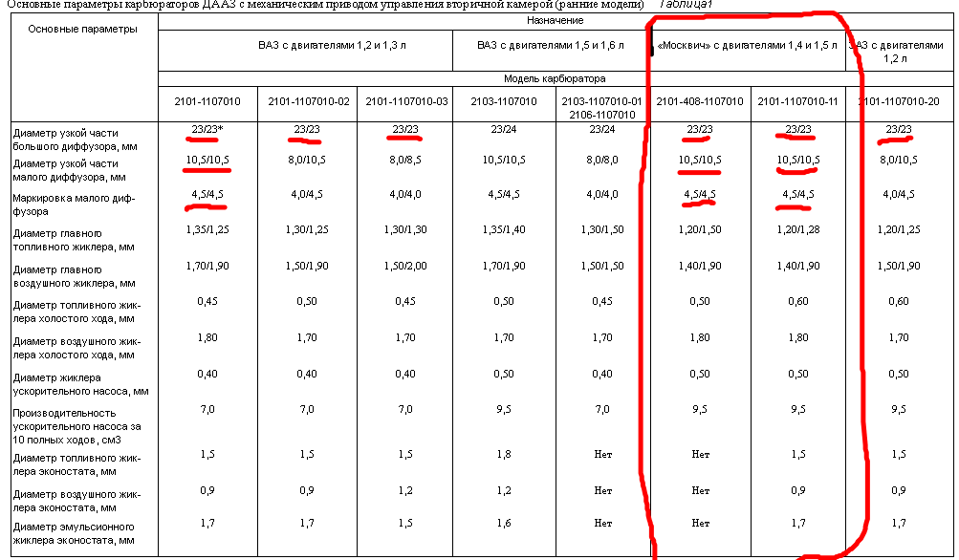Select idle fuel jet '0,45' under 2101-1107010-03
The width and height of the screenshot is (959, 560).
[x=405, y=301]
